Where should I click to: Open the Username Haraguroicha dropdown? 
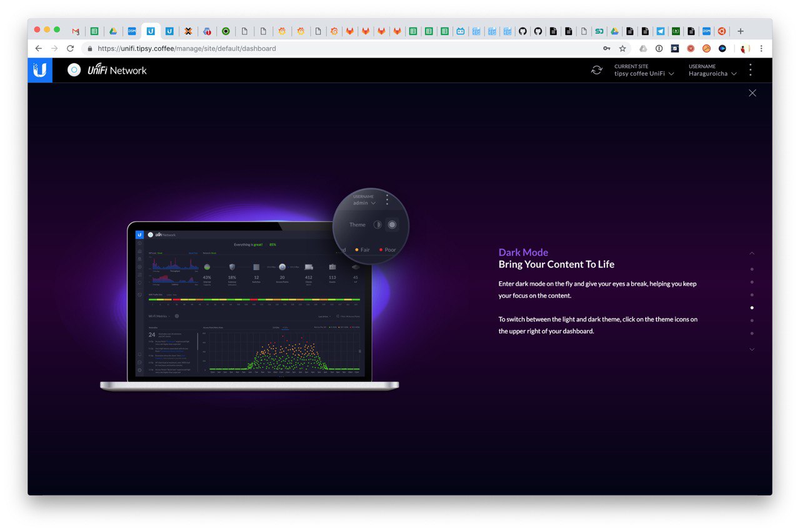(712, 70)
